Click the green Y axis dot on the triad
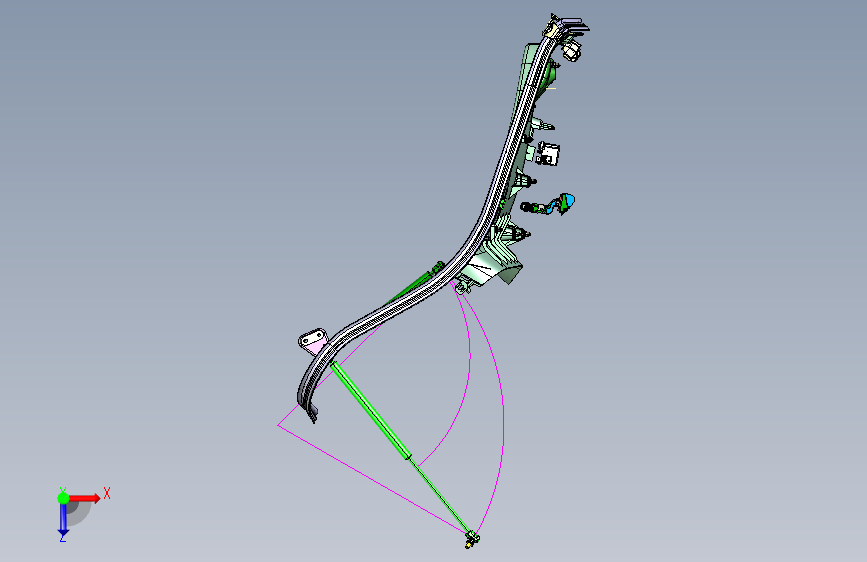Viewport: 867px width, 562px height. [x=63, y=498]
